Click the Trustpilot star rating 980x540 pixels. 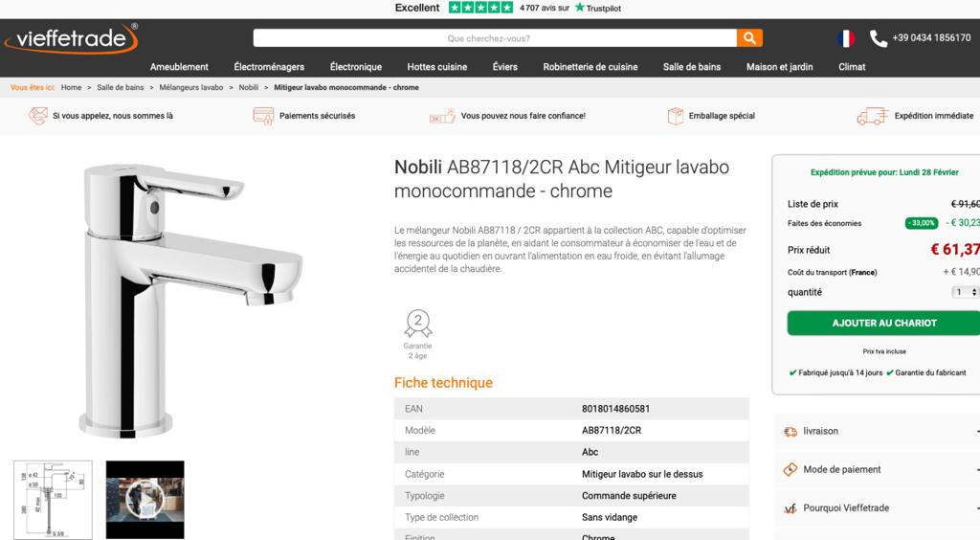point(480,8)
